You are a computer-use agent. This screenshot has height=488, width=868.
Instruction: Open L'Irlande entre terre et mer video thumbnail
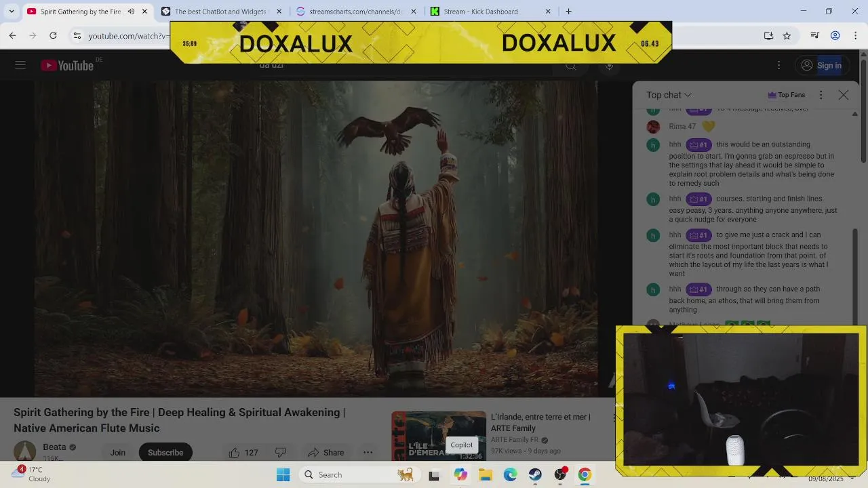[439, 436]
